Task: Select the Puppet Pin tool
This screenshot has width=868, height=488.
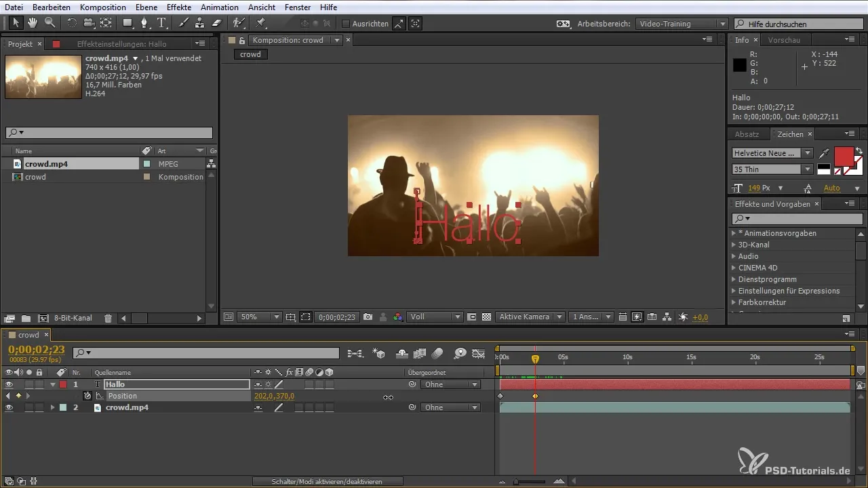Action: [260, 23]
